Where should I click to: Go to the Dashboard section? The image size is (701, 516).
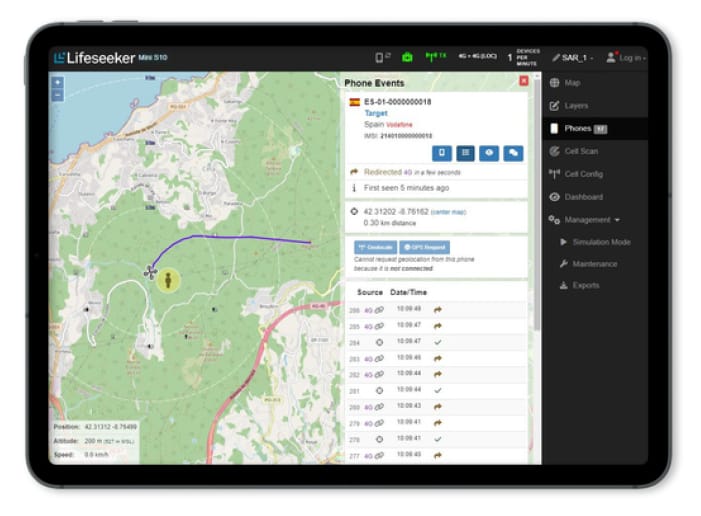582,197
